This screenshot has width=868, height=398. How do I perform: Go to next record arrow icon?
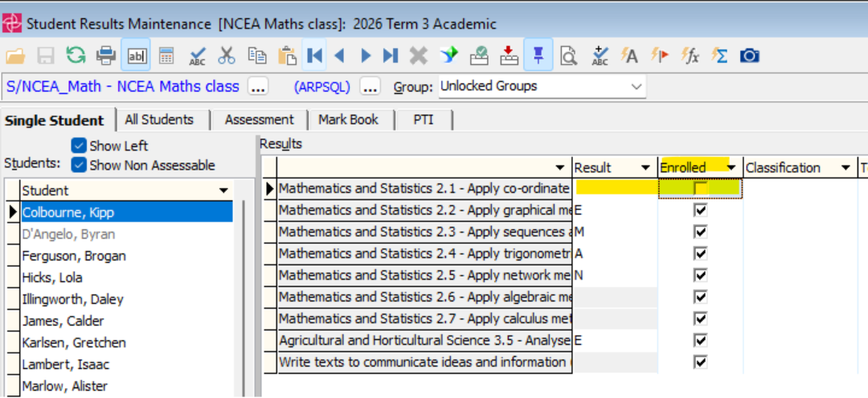(x=366, y=55)
